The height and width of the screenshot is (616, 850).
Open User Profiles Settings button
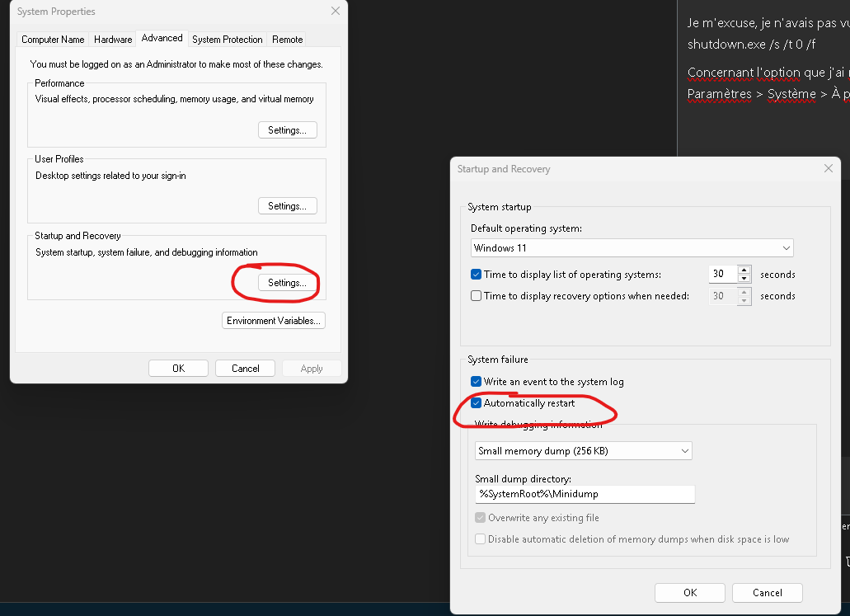tap(287, 206)
